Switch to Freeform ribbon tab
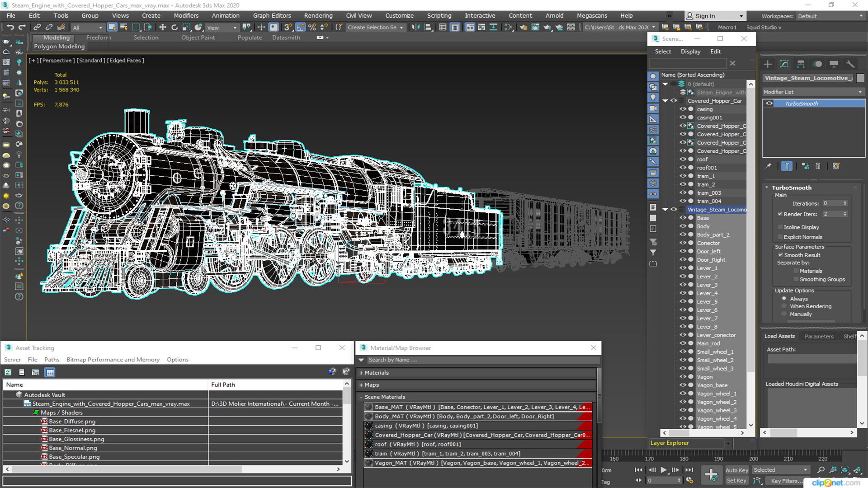 (99, 38)
